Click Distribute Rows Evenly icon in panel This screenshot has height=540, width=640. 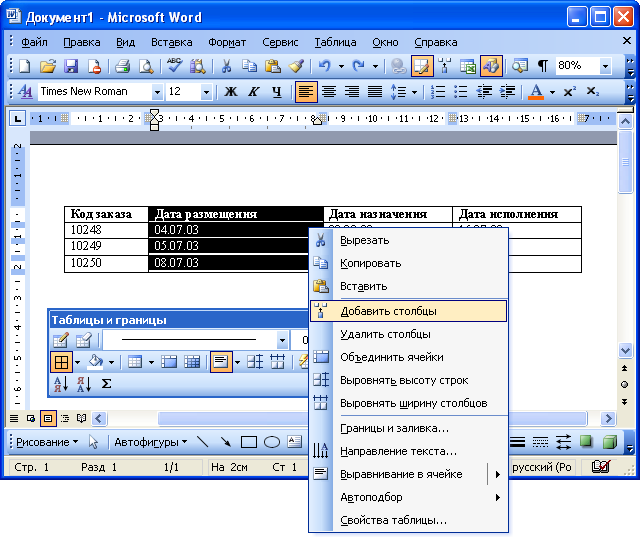(x=255, y=362)
